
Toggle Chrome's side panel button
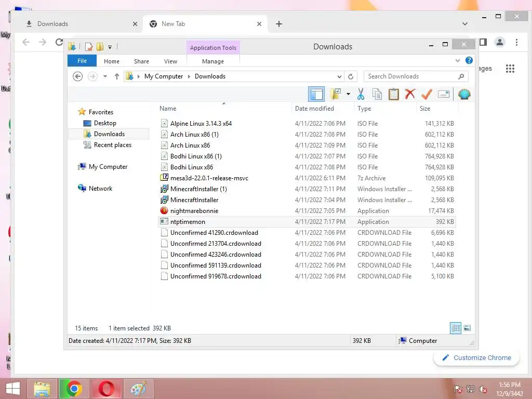(483, 42)
